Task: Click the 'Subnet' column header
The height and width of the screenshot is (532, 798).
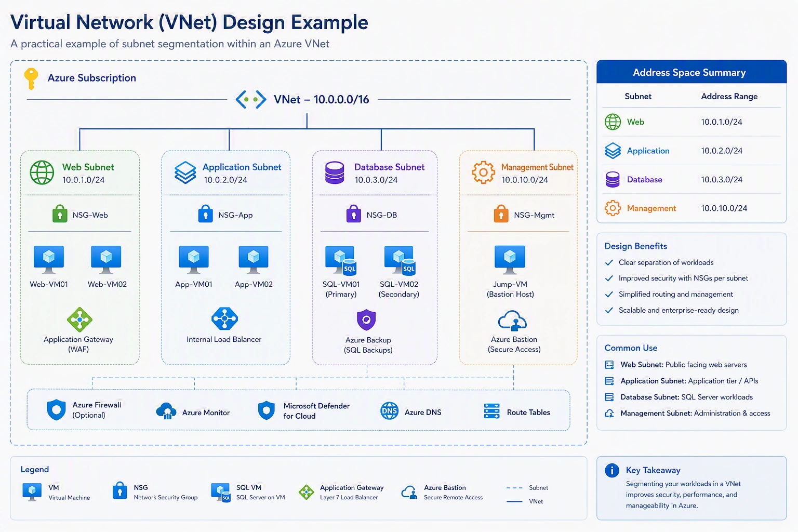Action: [638, 97]
